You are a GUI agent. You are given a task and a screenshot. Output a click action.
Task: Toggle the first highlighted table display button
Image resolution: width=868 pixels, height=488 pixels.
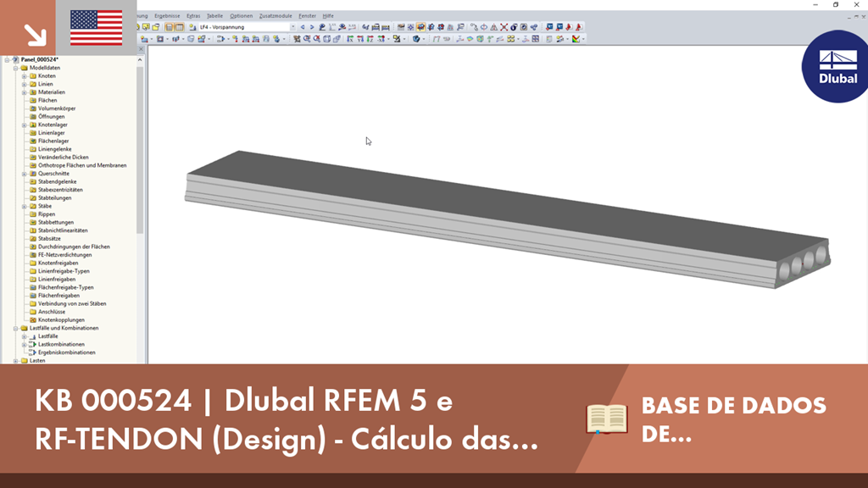[x=170, y=27]
